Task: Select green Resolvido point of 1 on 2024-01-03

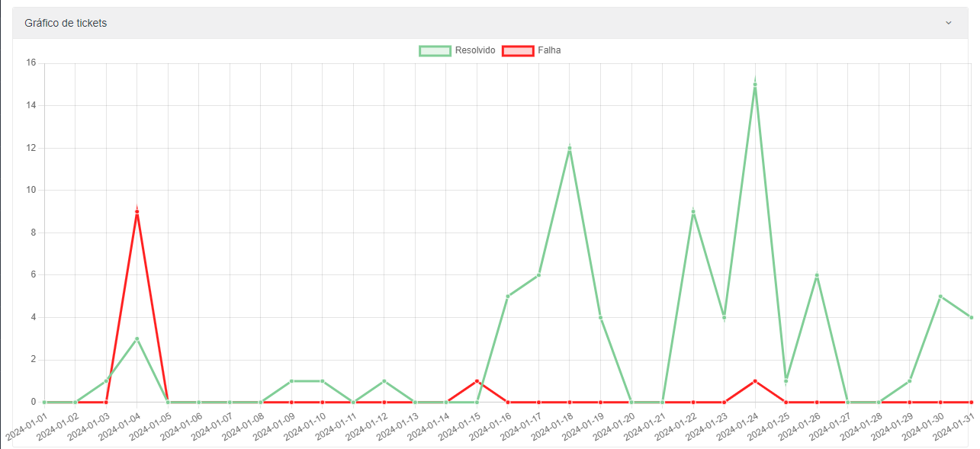Action: tap(106, 380)
